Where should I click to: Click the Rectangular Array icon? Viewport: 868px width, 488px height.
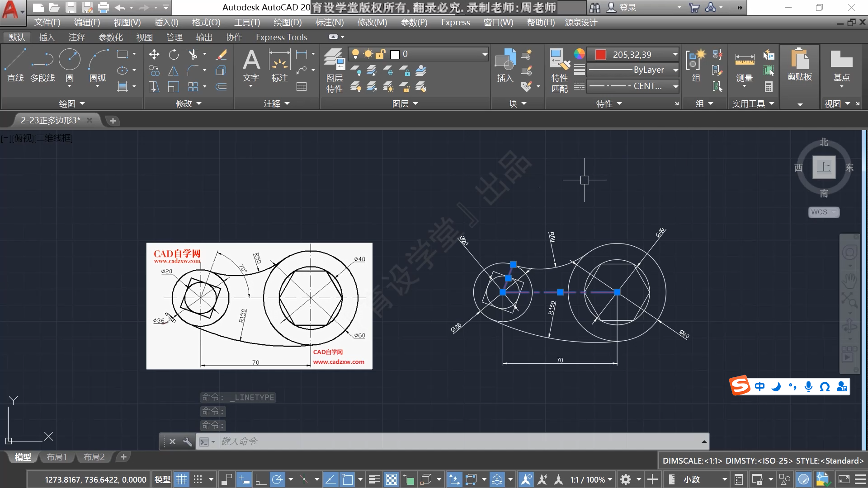(x=193, y=87)
